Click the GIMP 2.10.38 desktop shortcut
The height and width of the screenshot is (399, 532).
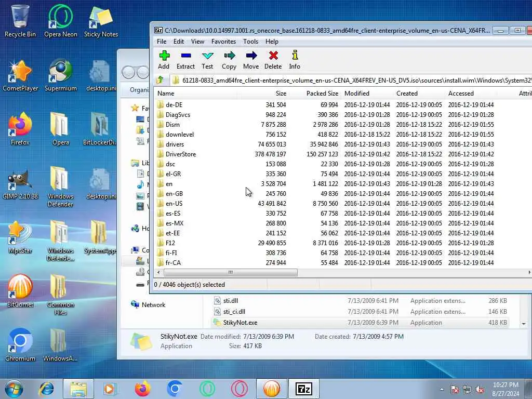[x=20, y=183]
